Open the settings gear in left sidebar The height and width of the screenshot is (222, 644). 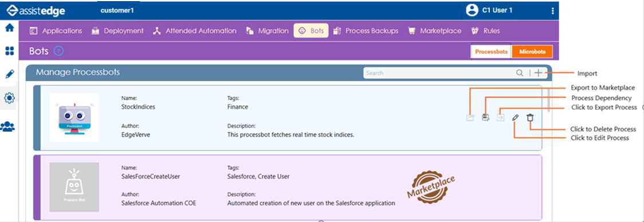[x=9, y=98]
